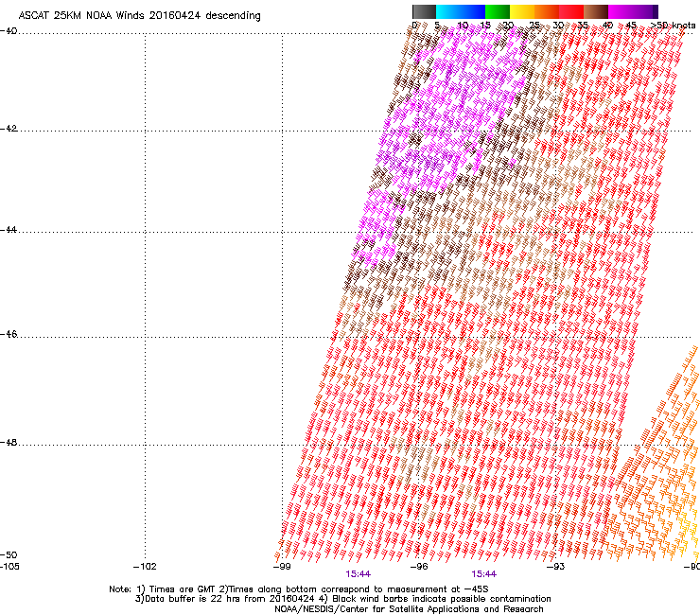Click the '>50 knots' legend label
700x615 pixels.
tap(674, 26)
